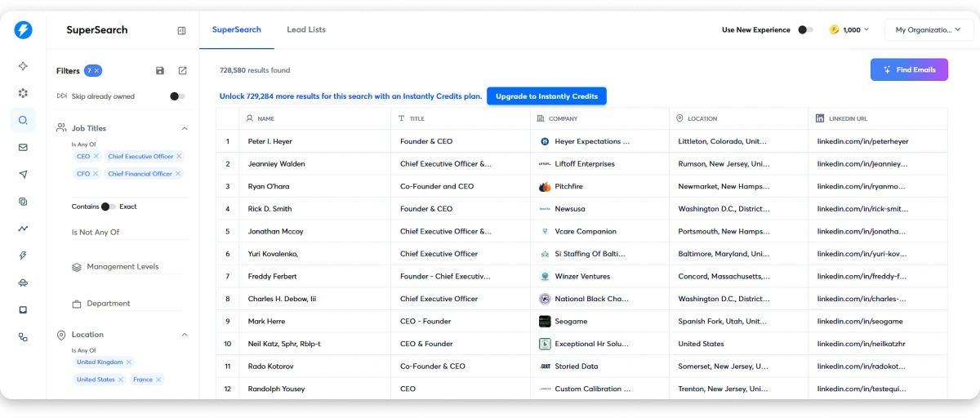Select the SuperSearch magnifier sidebar icon

(23, 120)
